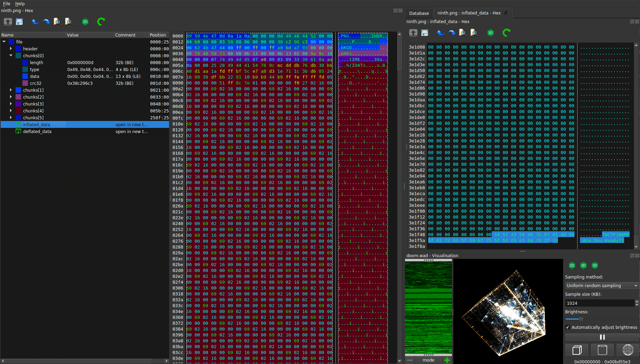Open the File menu
The image size is (640, 364).
7,3
